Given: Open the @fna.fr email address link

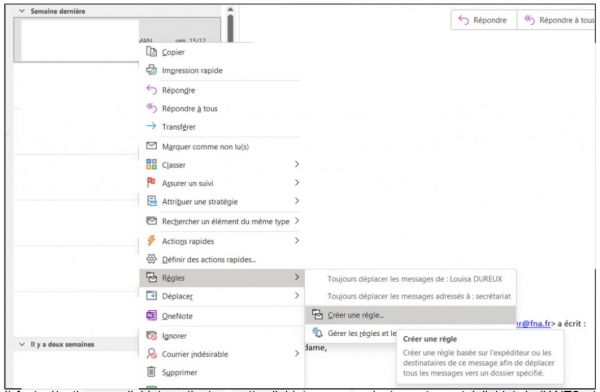Looking at the screenshot, I should pyautogui.click(x=533, y=323).
